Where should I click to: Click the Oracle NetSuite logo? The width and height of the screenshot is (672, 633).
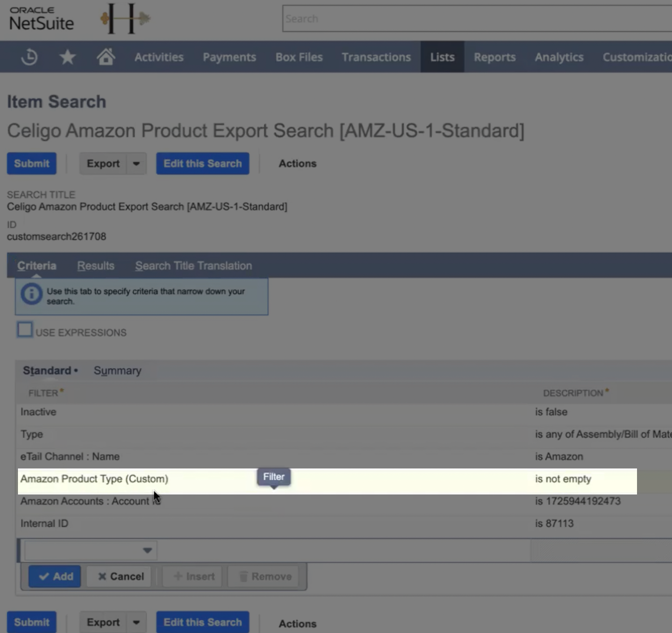point(42,19)
